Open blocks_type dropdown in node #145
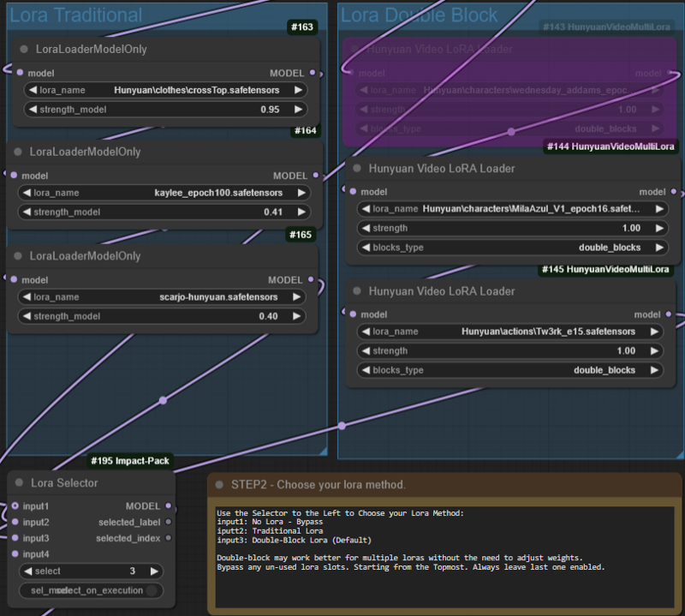The width and height of the screenshot is (685, 616). tap(509, 370)
